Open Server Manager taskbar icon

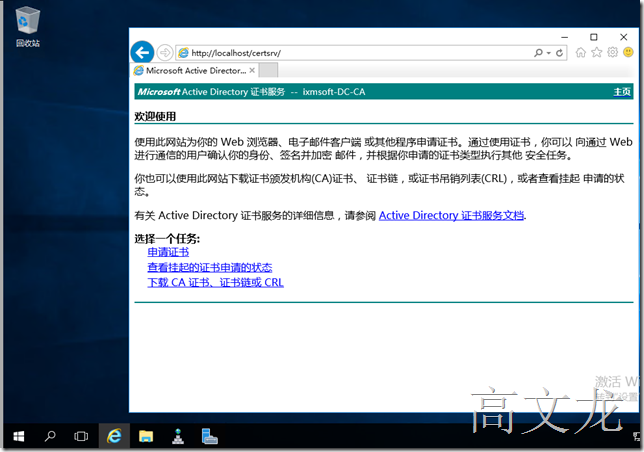click(209, 436)
